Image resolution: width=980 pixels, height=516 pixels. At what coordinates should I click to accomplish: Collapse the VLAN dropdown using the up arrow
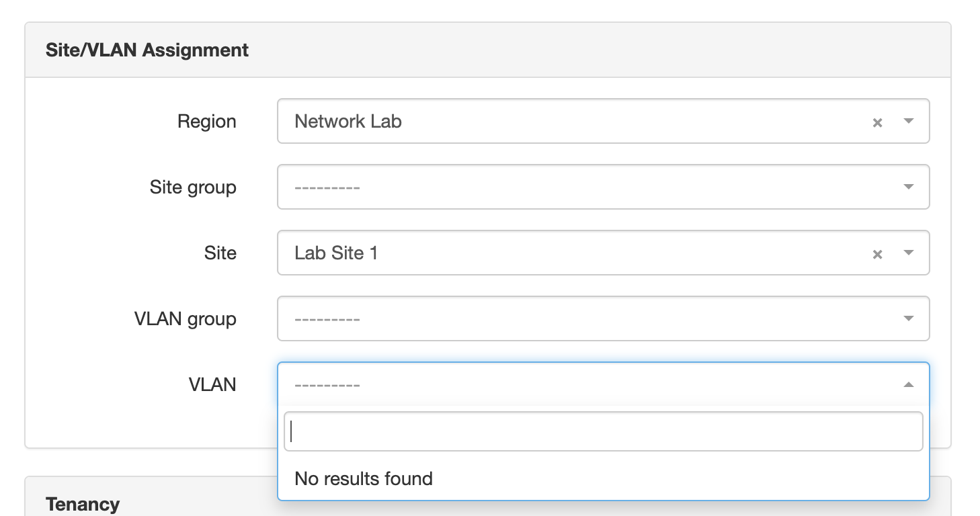[909, 384]
